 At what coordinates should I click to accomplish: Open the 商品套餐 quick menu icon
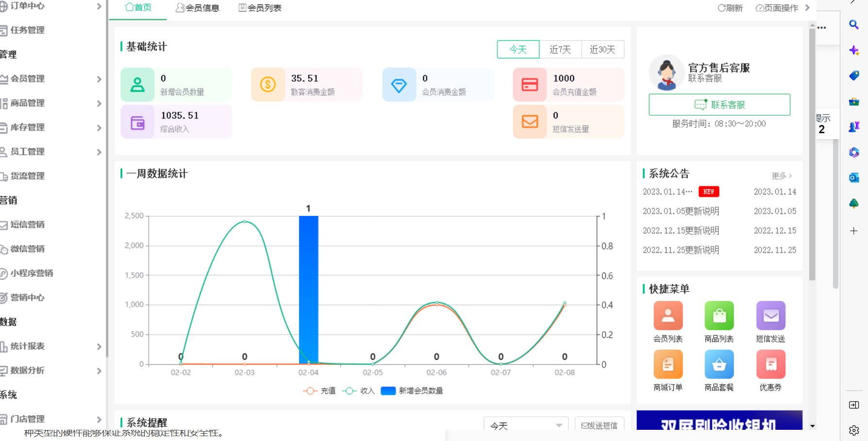coord(719,364)
